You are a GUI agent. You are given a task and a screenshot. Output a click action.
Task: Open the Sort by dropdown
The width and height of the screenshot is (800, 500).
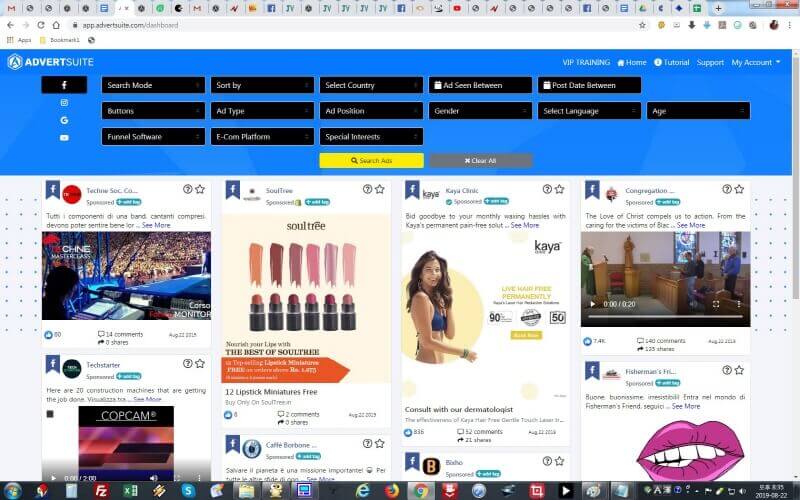262,85
